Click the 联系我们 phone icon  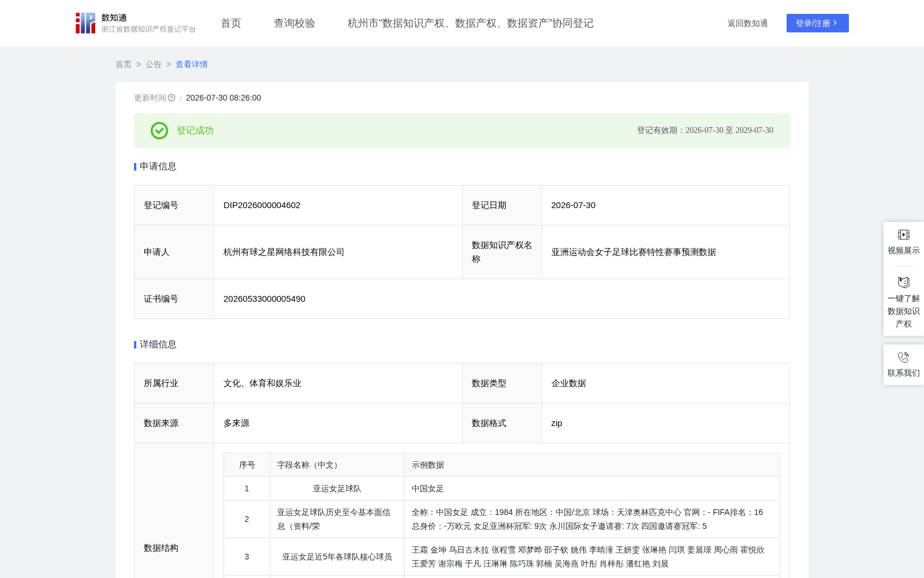[904, 357]
